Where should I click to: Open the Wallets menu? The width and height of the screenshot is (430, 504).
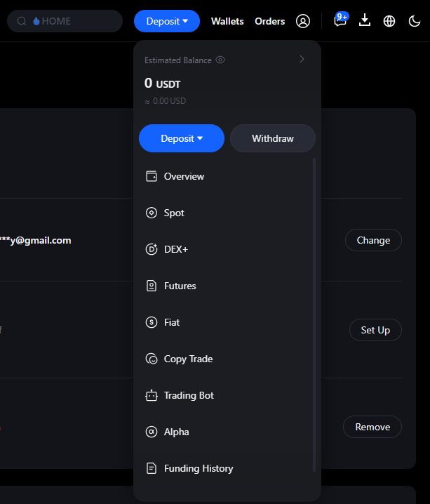(x=227, y=21)
